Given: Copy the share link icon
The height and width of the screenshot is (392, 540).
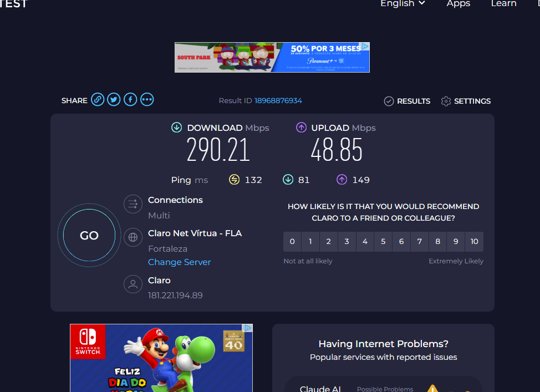Looking at the screenshot, I should click(98, 100).
